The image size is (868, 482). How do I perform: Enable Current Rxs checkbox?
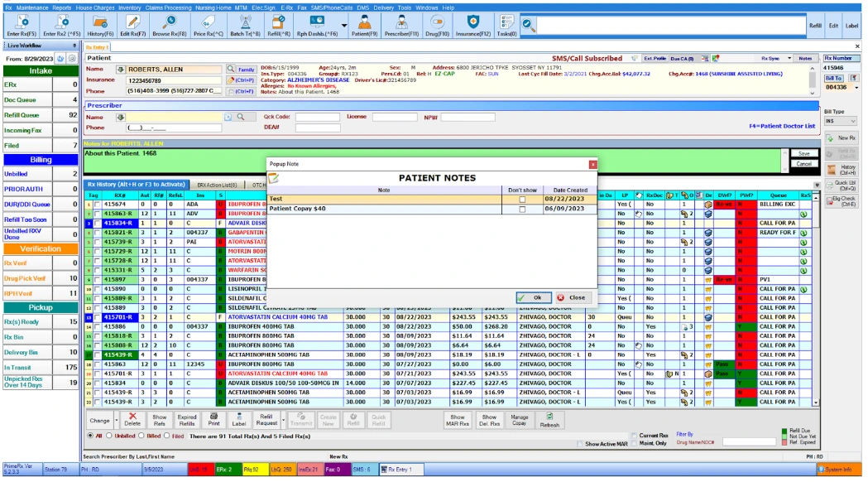[634, 436]
